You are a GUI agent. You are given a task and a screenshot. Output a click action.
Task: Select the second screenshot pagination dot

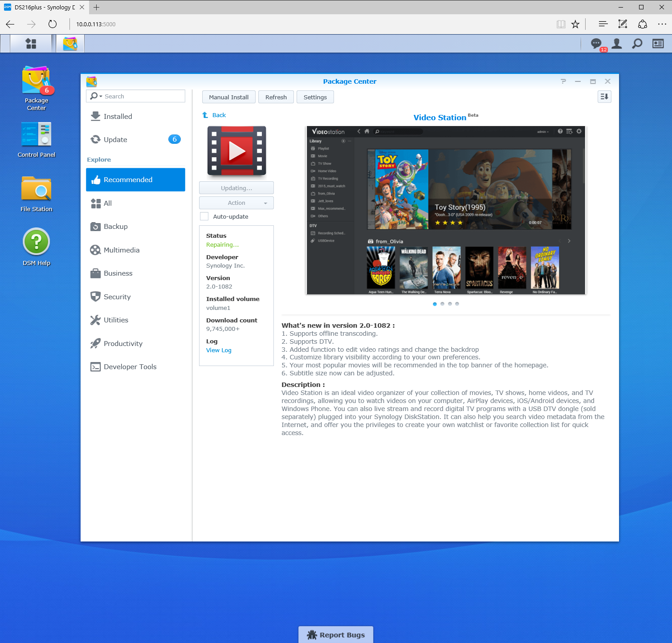tap(442, 304)
